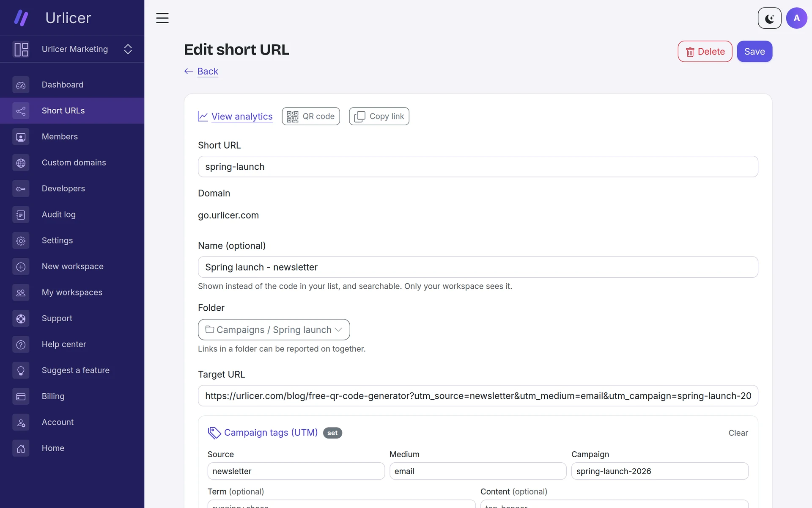Click the My workspaces people icon

[x=21, y=293]
